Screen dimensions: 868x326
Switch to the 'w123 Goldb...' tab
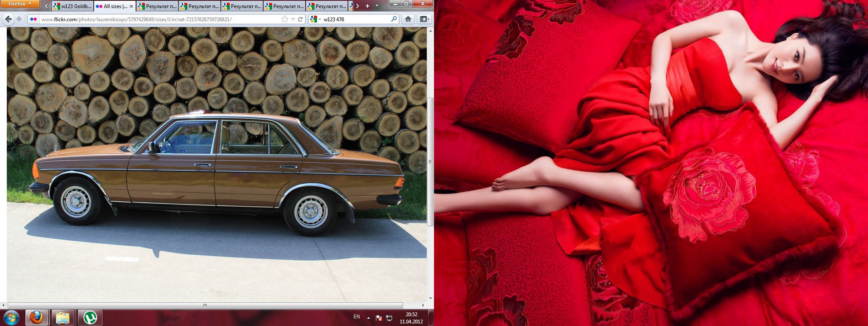click(x=72, y=6)
